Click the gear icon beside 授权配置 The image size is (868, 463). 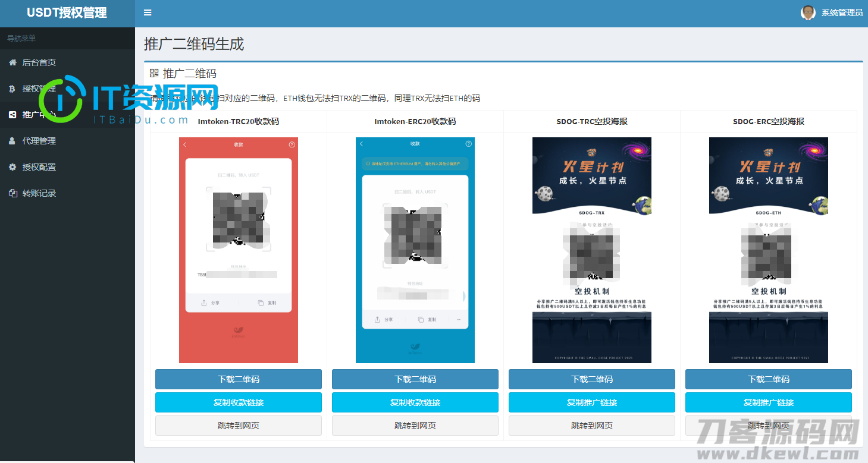click(12, 167)
